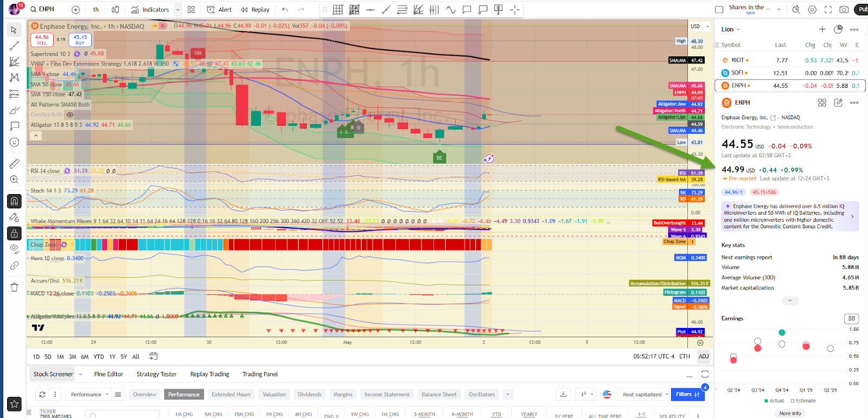Switch to the Pine Editor tab
Screen dimensions: 868x418
(x=108, y=374)
